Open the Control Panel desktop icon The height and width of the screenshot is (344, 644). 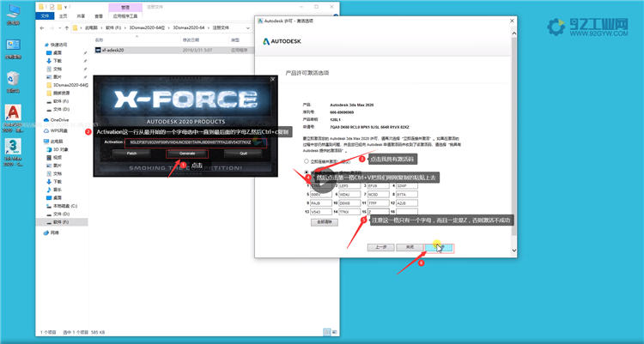pyautogui.click(x=13, y=48)
